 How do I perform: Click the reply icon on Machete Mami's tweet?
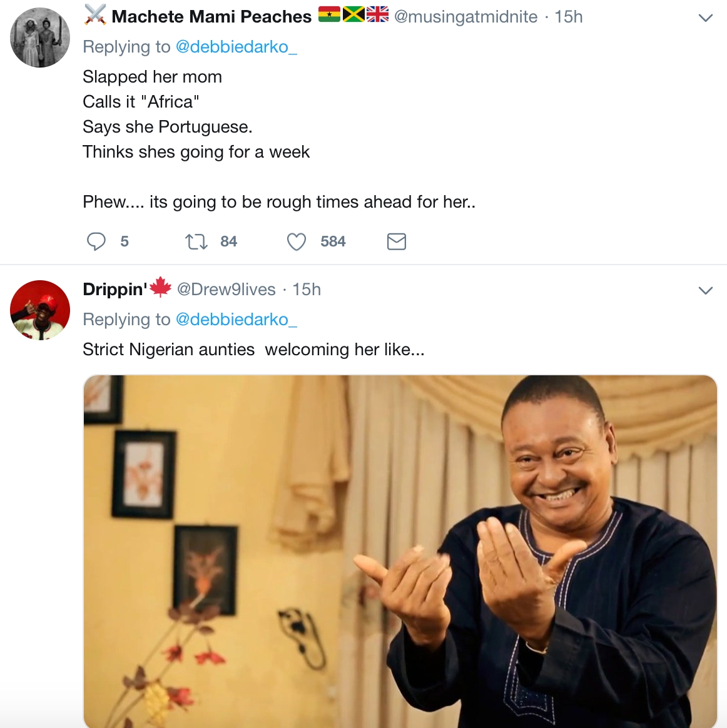(x=96, y=241)
